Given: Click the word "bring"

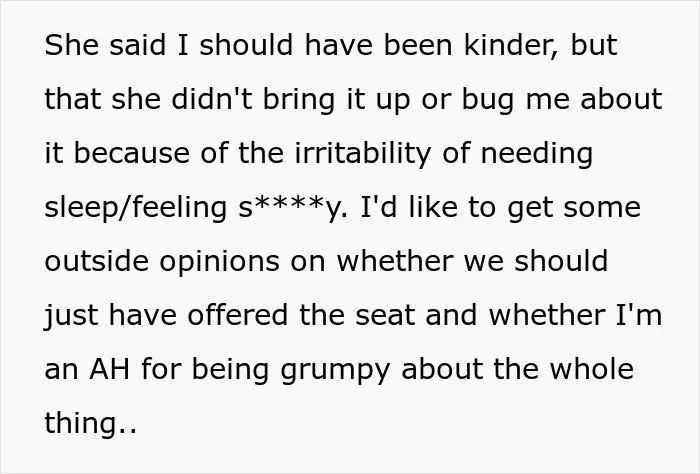Looking at the screenshot, I should coord(298,100).
